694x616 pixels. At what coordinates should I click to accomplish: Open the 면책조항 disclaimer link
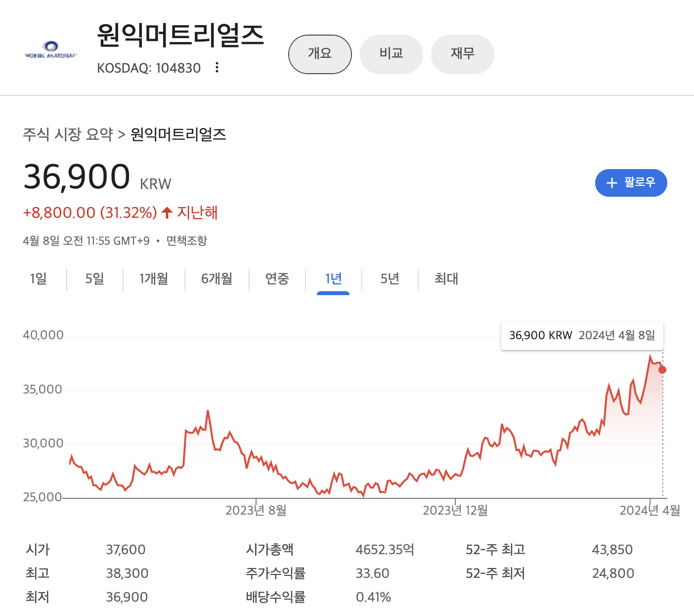[x=186, y=241]
